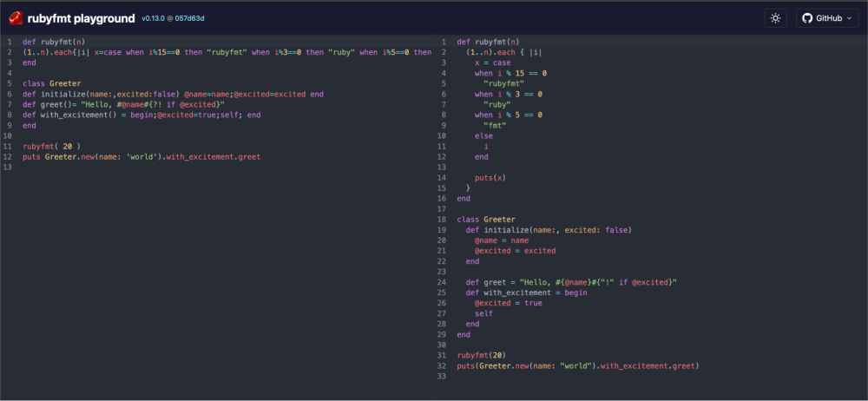Click output line "def initialize(name:, excited: false)"
Viewport: 868px width, 401px height.
pos(549,230)
